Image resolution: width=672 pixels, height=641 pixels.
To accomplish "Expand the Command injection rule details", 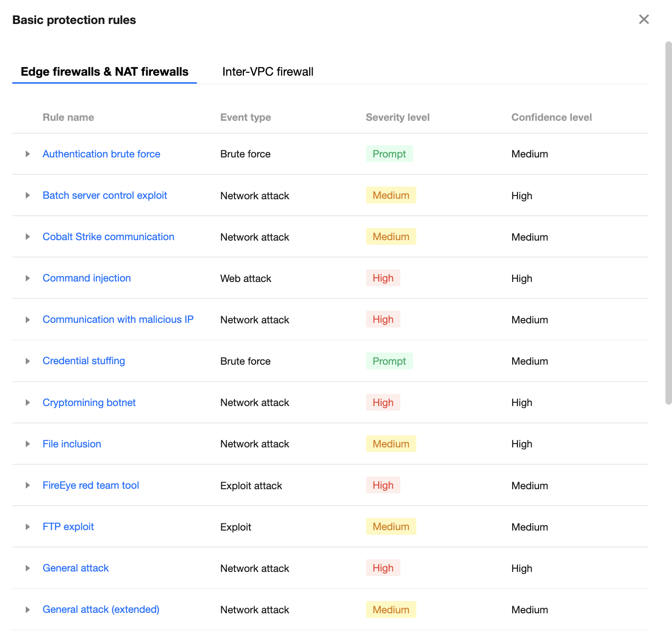I will pos(28,278).
